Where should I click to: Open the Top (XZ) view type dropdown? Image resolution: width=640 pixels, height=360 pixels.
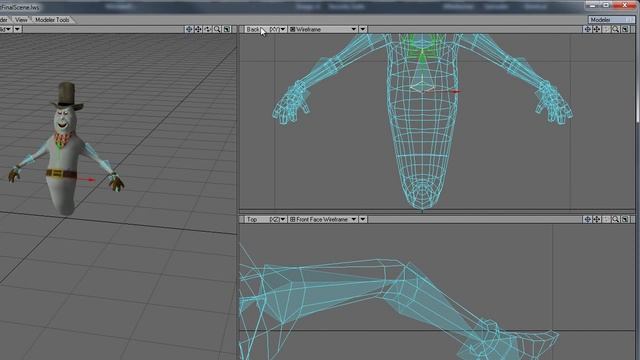click(265, 220)
